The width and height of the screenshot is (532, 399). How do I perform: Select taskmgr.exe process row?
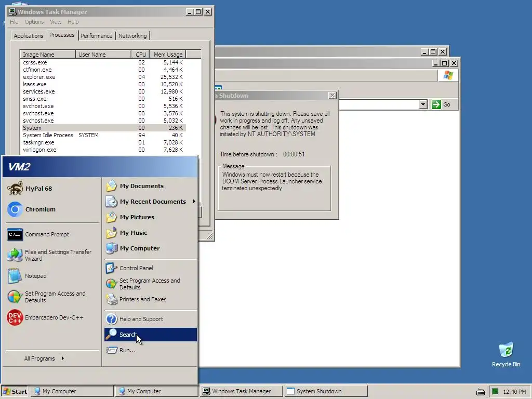click(103, 142)
